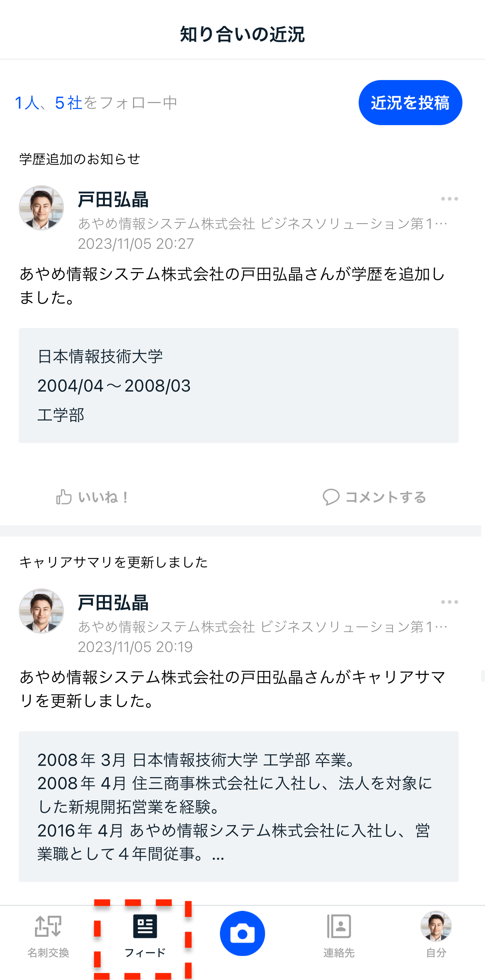Tap the 名刺交換 icon in bottom bar
Viewport: 485px width, 980px height.
[x=48, y=926]
